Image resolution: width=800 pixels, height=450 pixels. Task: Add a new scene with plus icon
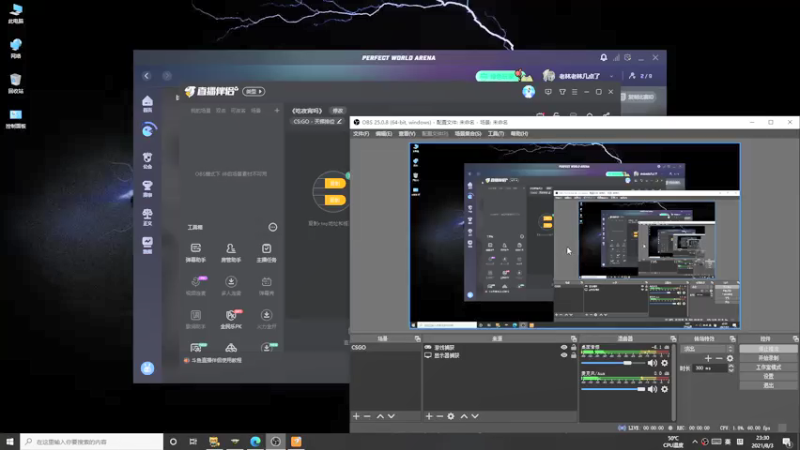356,416
